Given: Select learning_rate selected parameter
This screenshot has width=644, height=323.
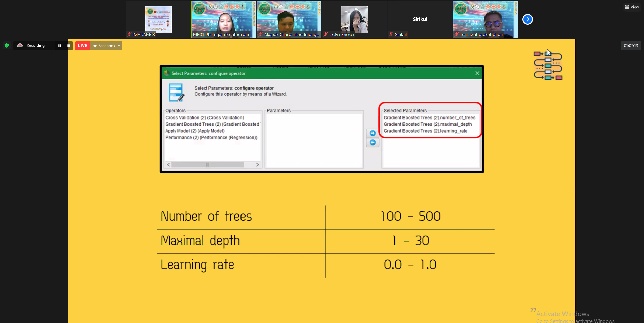Looking at the screenshot, I should [x=426, y=131].
